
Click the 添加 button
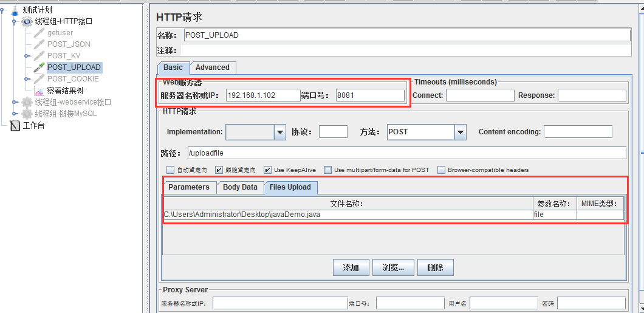pos(351,267)
